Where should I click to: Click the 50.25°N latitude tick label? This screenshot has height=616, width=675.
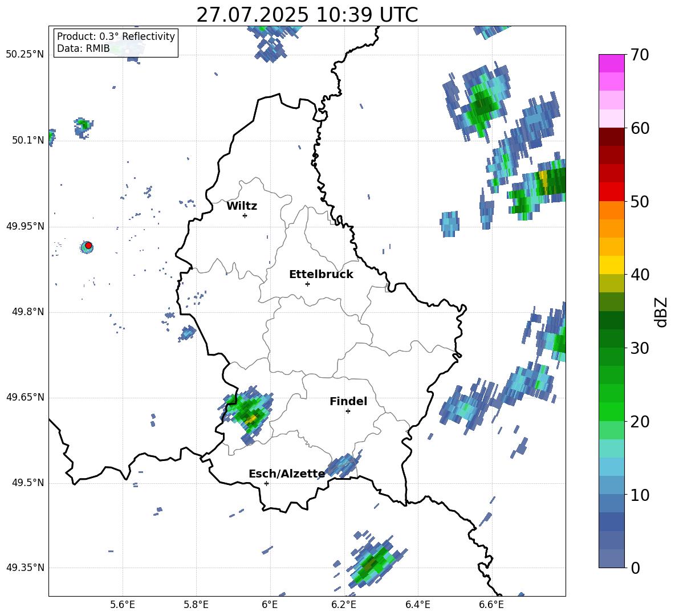25,55
